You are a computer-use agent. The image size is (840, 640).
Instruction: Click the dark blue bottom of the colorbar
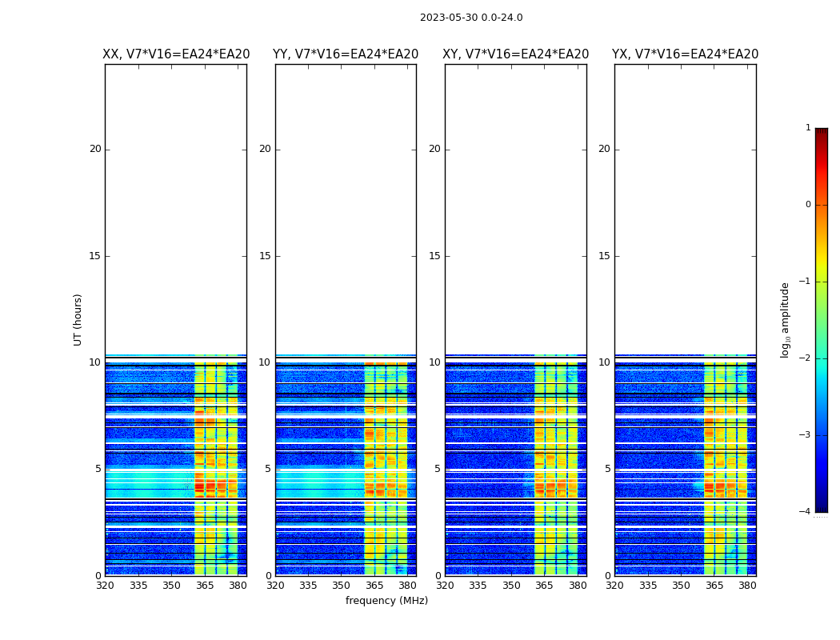coord(821,507)
